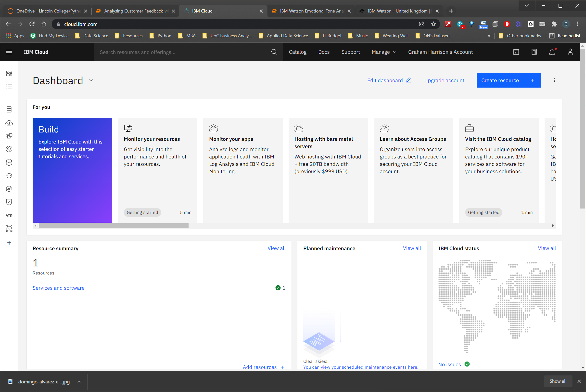Open IBM Cloud Shell icon
Viewport: 586px width, 392px height.
click(516, 52)
